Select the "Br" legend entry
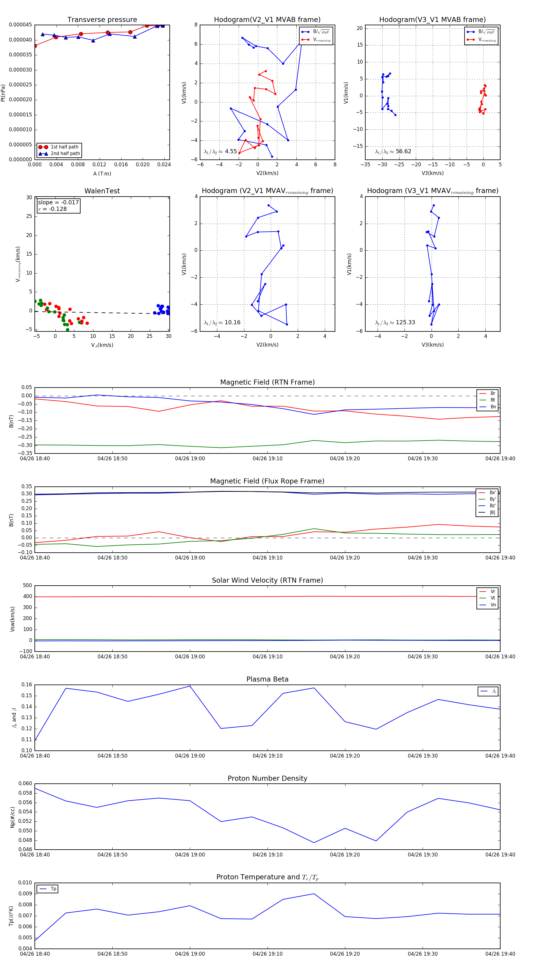 [x=487, y=393]
